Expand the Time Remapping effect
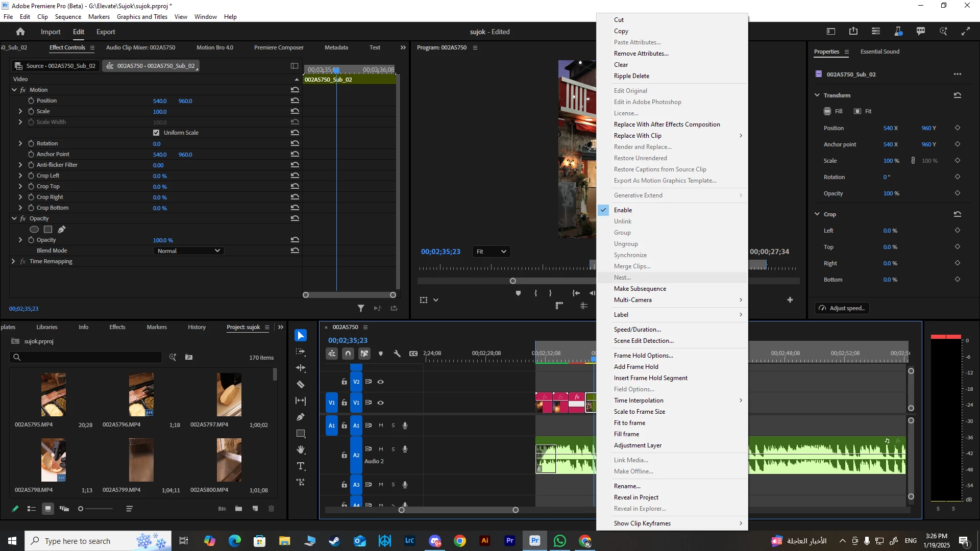 click(x=13, y=261)
